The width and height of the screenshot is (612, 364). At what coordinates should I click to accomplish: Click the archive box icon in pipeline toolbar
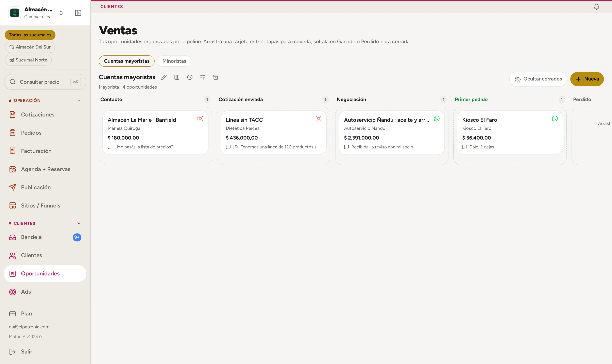pos(216,77)
